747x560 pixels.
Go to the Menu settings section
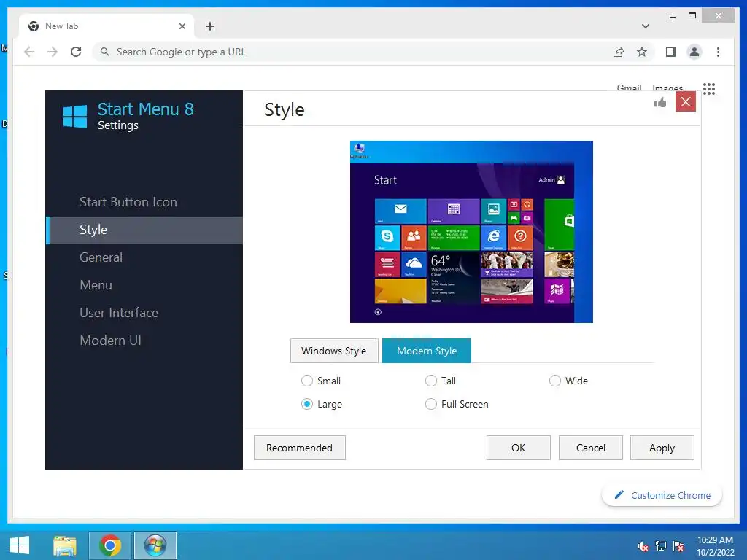[x=96, y=285]
